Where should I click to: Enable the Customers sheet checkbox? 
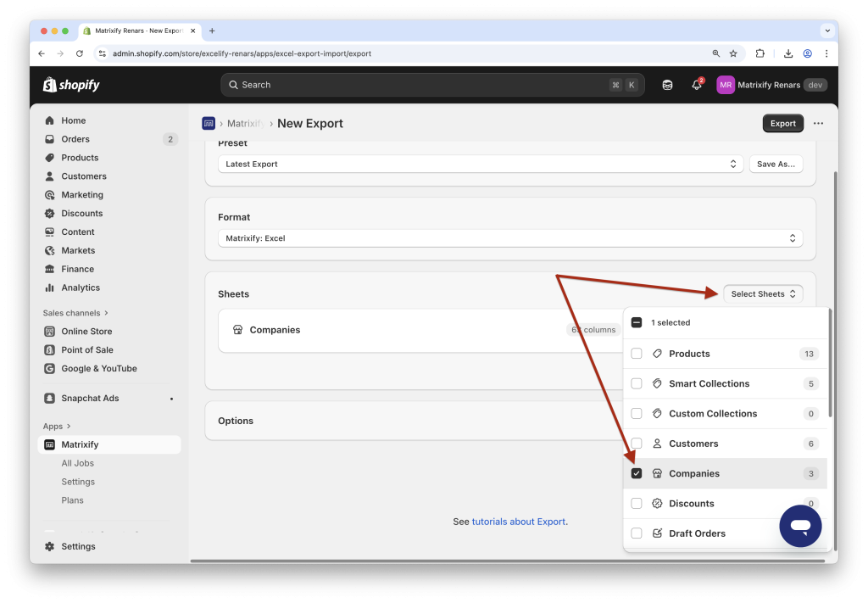pos(637,444)
